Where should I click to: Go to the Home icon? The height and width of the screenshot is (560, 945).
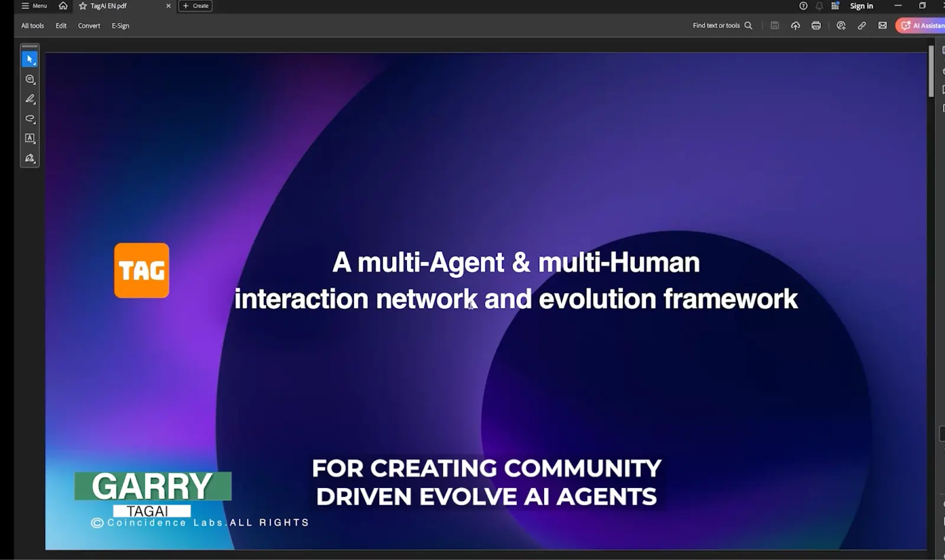(x=63, y=6)
